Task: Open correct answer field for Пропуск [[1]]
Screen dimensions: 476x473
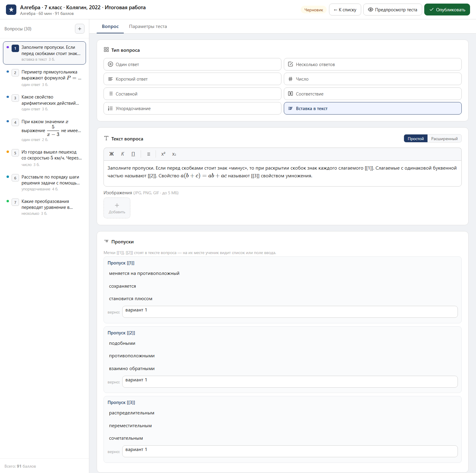Action: coord(290,312)
